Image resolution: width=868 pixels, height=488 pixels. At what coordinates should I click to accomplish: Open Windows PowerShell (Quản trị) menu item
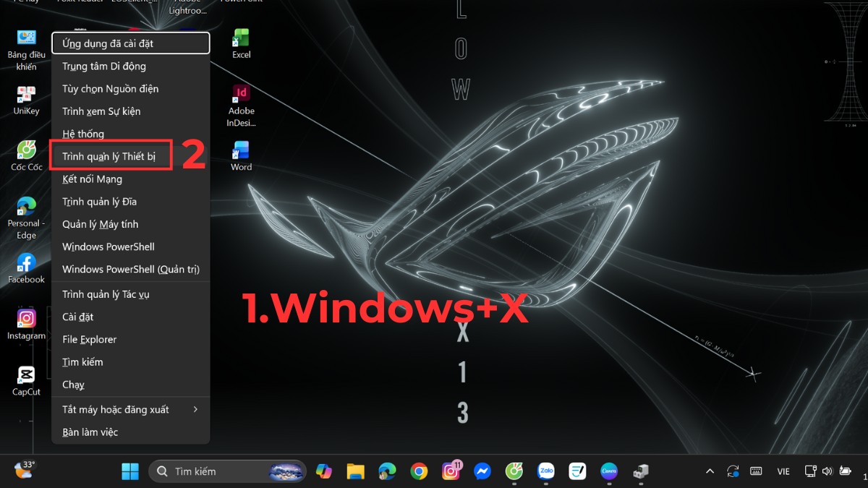[131, 269]
